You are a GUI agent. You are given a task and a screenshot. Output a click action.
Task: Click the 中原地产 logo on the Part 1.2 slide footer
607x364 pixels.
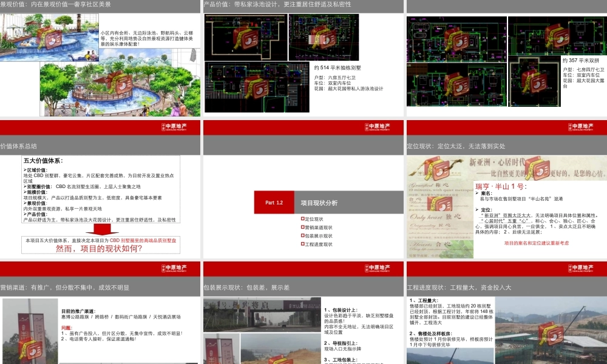click(x=378, y=268)
